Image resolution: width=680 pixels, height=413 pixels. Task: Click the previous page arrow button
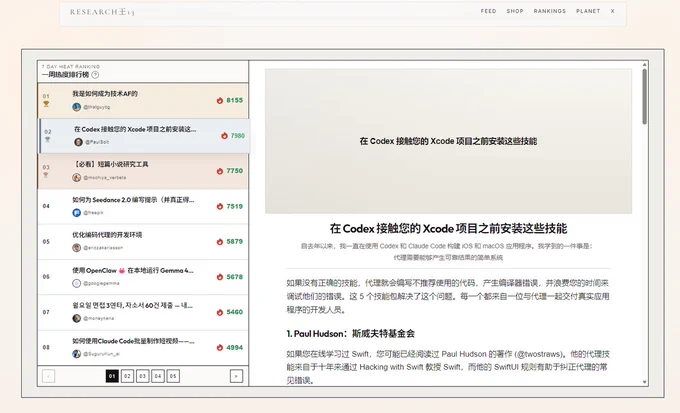pyautogui.click(x=48, y=376)
